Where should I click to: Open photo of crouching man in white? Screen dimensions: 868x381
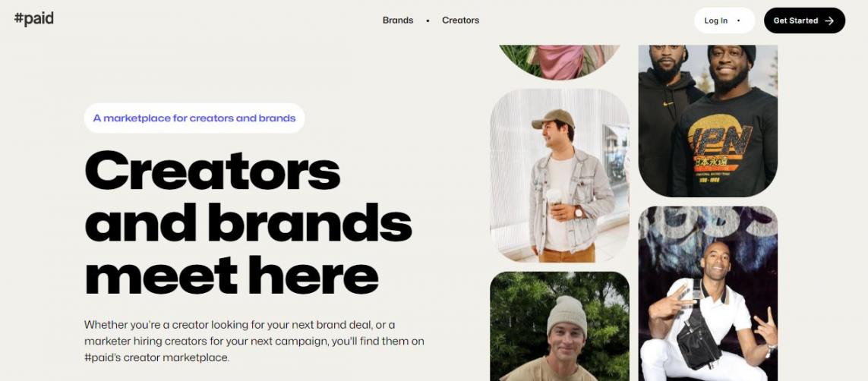[708, 294]
